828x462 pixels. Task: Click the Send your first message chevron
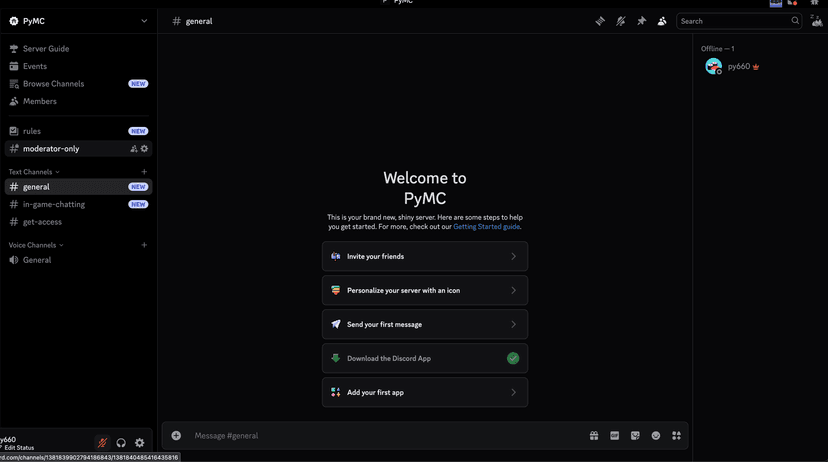pyautogui.click(x=513, y=324)
